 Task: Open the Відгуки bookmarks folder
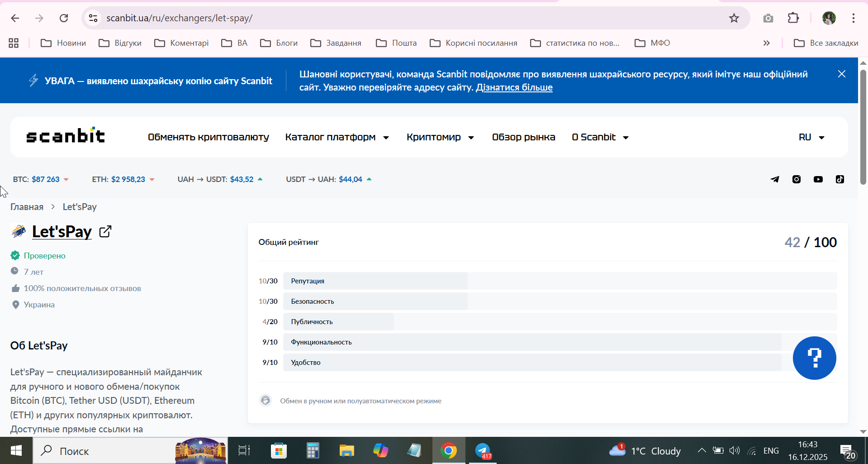click(x=120, y=43)
